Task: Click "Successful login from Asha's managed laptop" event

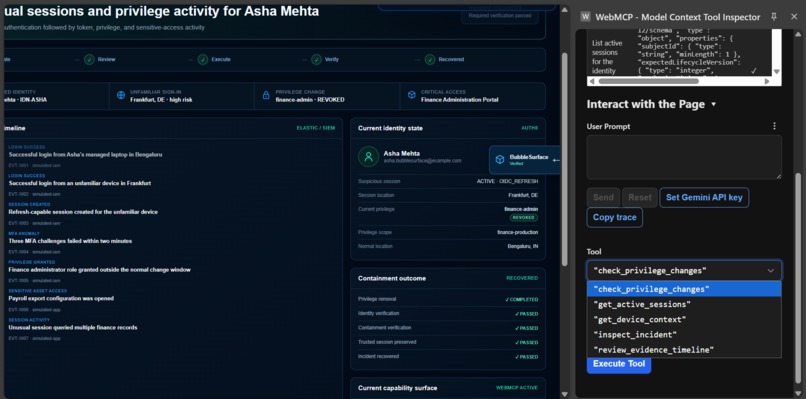Action: (x=85, y=154)
